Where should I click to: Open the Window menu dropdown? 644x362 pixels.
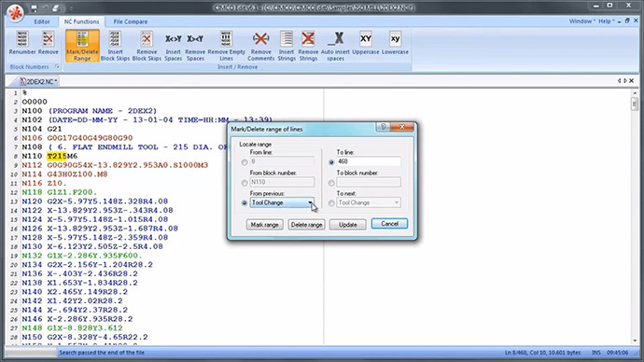click(x=582, y=21)
